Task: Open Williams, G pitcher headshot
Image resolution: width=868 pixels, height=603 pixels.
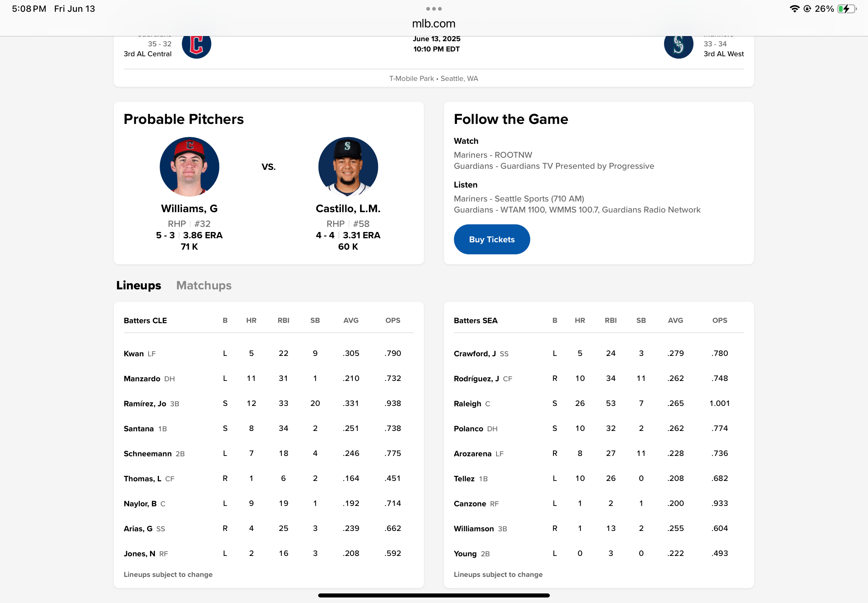Action: point(189,167)
